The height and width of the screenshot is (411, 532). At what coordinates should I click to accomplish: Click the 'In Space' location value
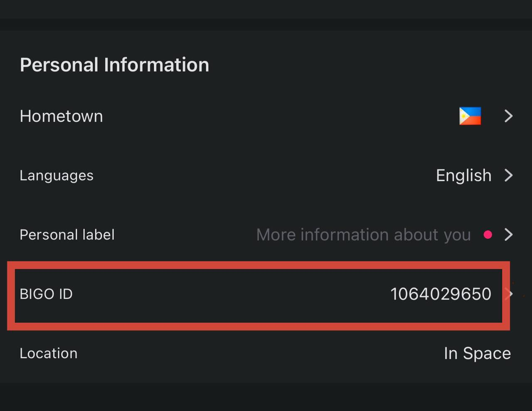point(477,354)
